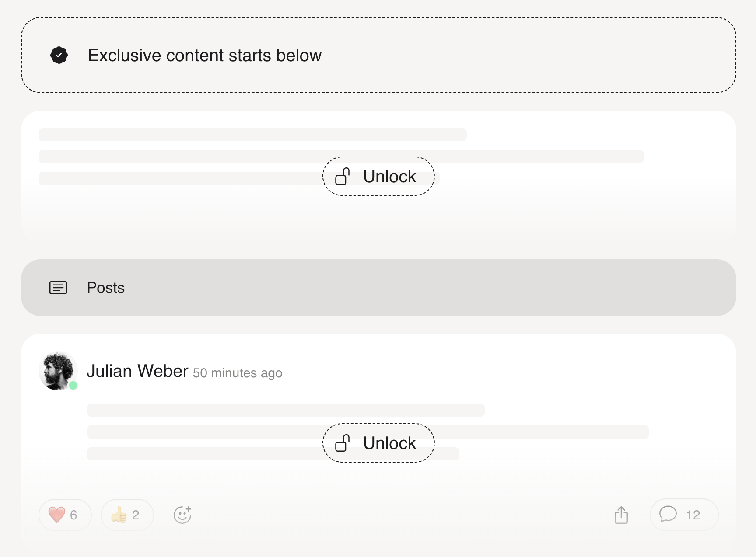Screen dimensions: 756x557
Task: Unlock Julian Weber's post
Action: click(378, 443)
